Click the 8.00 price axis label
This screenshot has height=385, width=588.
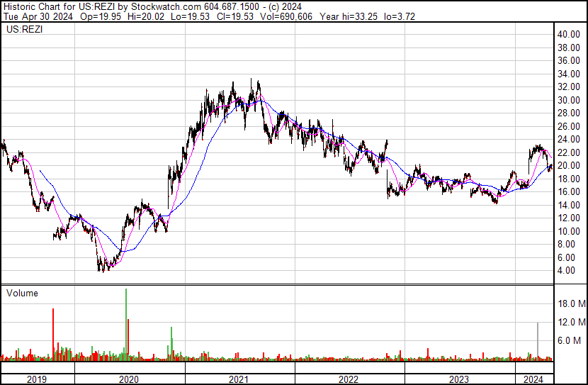click(x=566, y=245)
